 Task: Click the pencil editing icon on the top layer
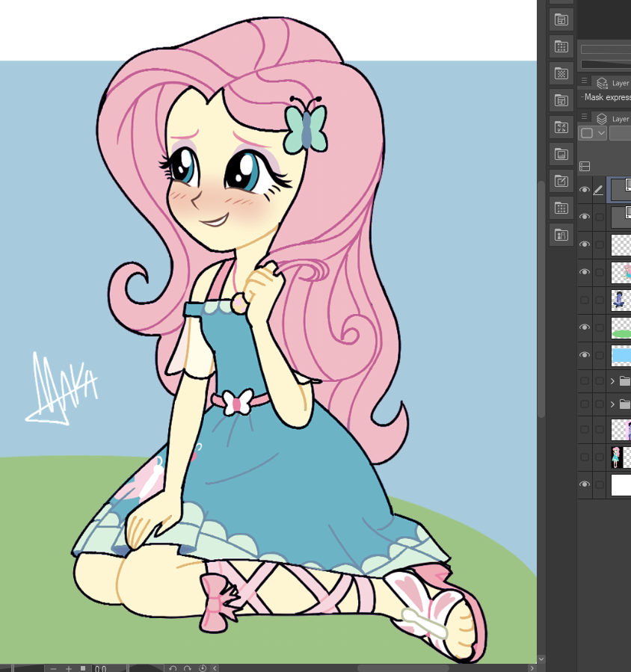(x=598, y=189)
